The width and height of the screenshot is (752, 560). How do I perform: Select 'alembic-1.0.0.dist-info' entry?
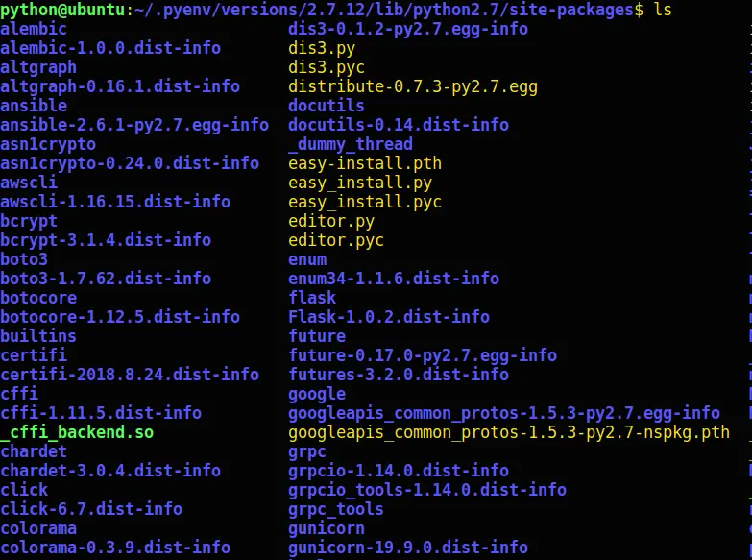tap(110, 48)
